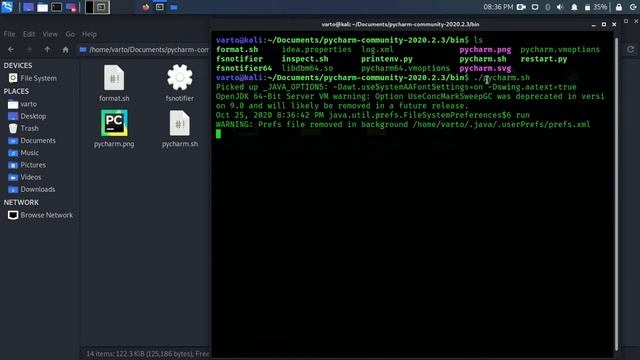The width and height of the screenshot is (640, 360).
Task: Open the display tray icon
Action: pos(535,7)
